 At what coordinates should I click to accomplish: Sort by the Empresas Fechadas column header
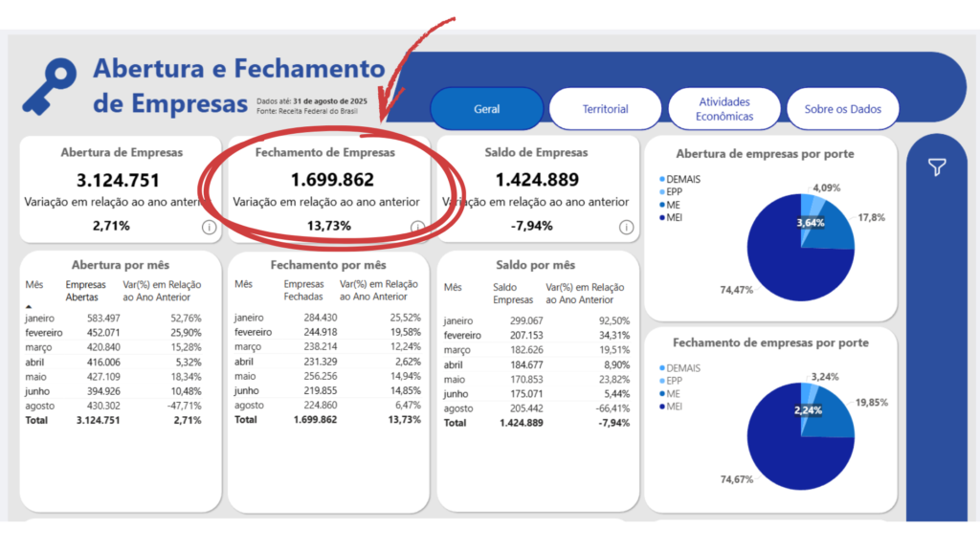[304, 291]
